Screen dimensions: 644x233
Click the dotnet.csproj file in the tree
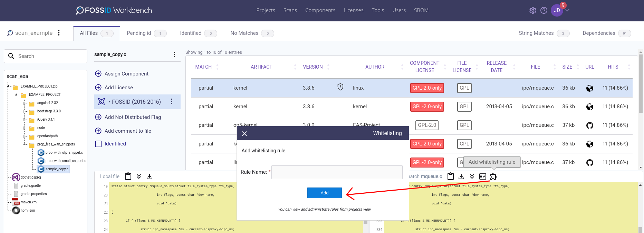point(31,177)
